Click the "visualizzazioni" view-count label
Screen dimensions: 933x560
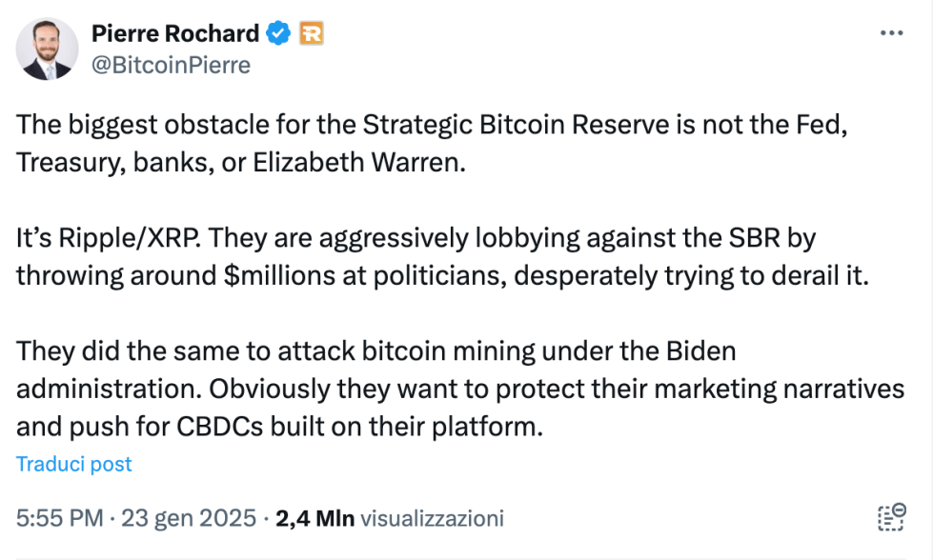coord(431,518)
